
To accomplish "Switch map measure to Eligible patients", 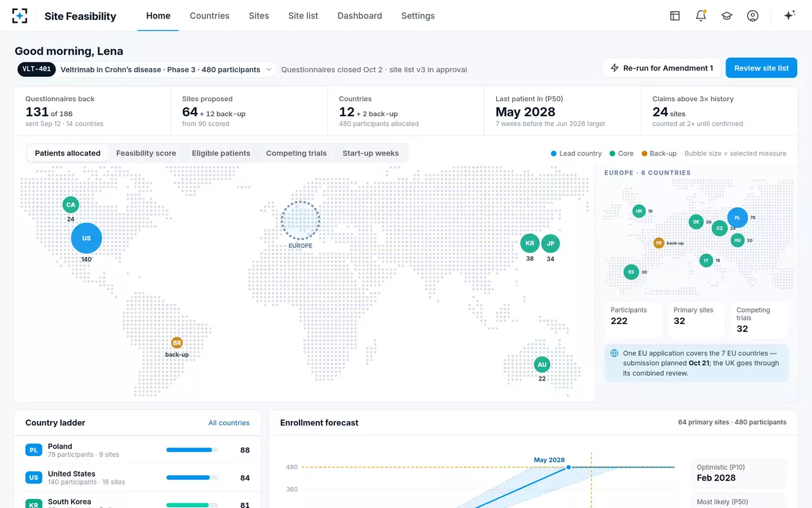I will 221,153.
